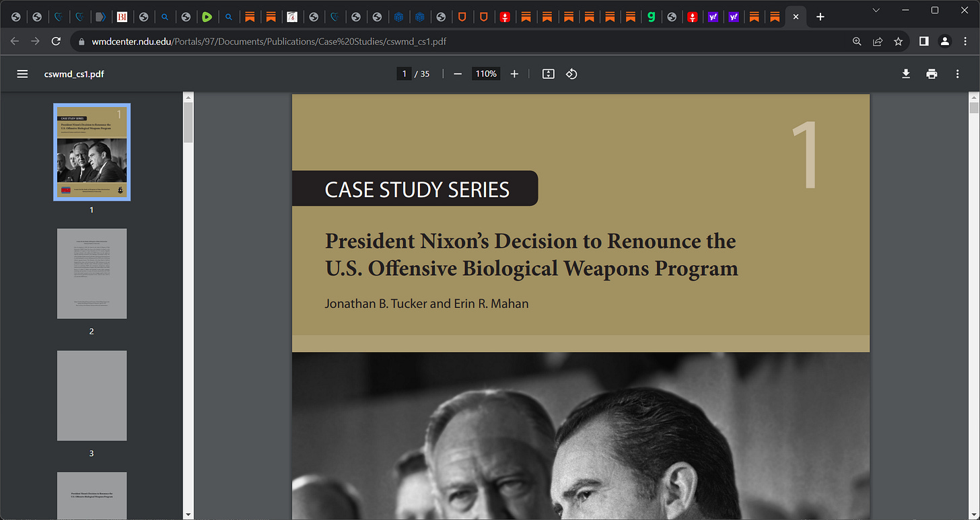Image resolution: width=980 pixels, height=520 pixels.
Task: Open the PDF viewer more actions menu
Action: point(957,74)
